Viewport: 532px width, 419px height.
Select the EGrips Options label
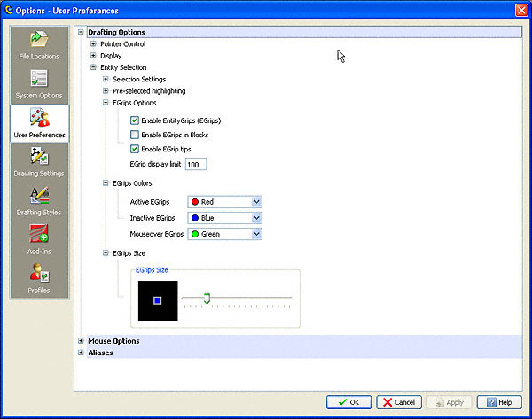(x=135, y=103)
